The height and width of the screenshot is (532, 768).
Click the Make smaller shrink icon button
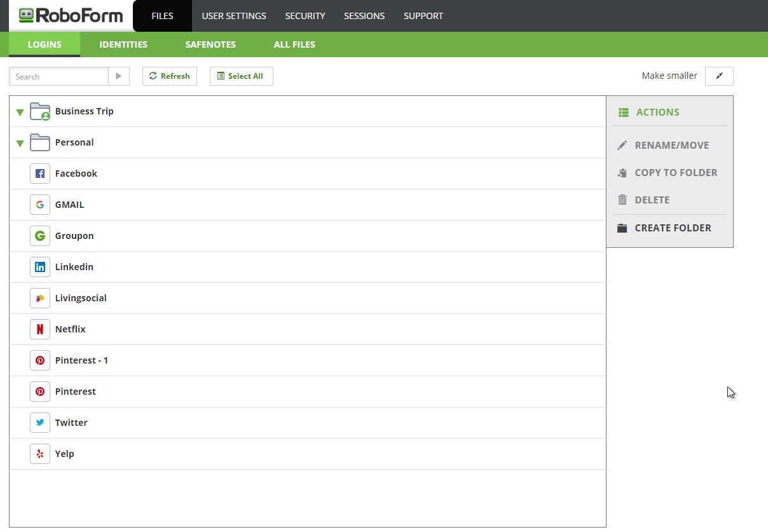719,76
